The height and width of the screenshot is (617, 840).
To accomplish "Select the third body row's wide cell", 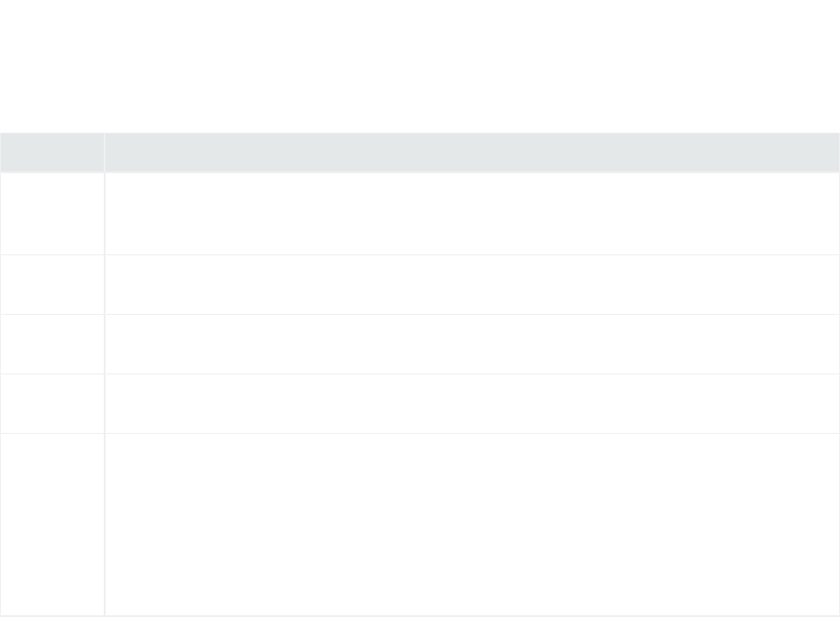I will coord(472,344).
